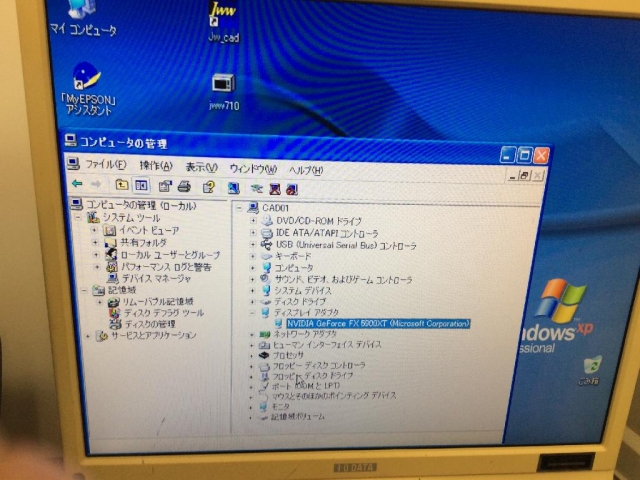
Task: Select デバイス マネージャ in the tree
Action: (x=156, y=278)
